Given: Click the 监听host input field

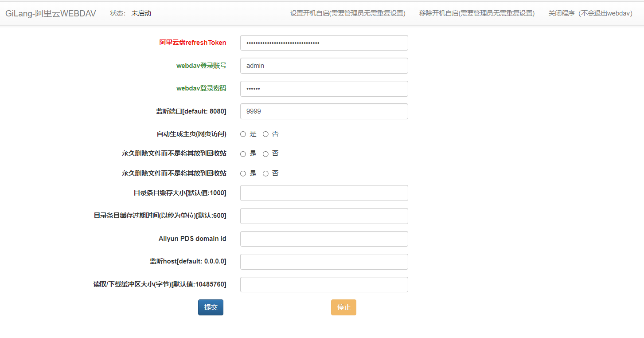Looking at the screenshot, I should [324, 262].
